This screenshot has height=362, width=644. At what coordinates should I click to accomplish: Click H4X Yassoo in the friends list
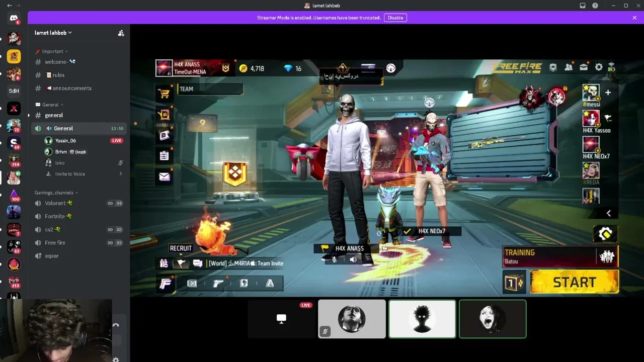[596, 123]
